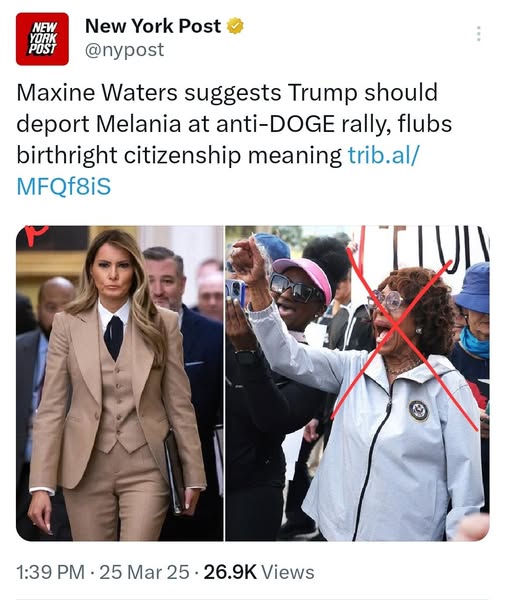Tap the pink visor in rally photo
Screen dimensions: 505x600
[x=305, y=274]
